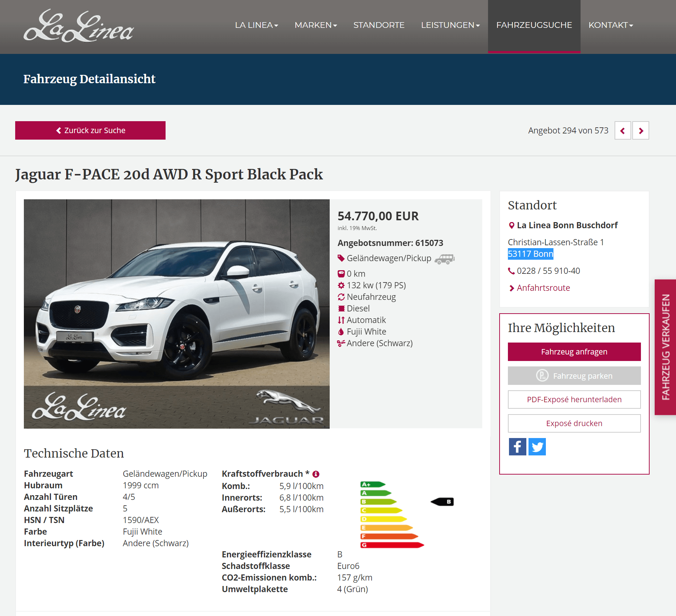Click the La Linea logo in header

(x=79, y=26)
